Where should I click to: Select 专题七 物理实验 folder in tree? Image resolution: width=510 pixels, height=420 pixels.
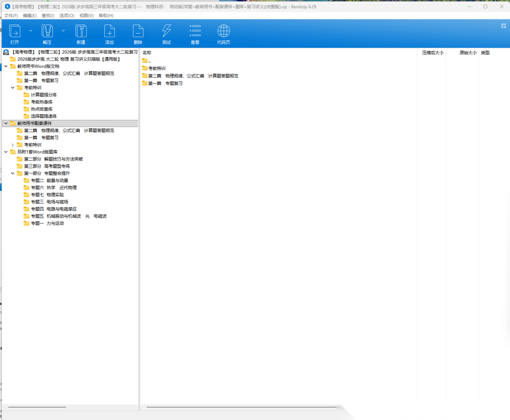47,195
